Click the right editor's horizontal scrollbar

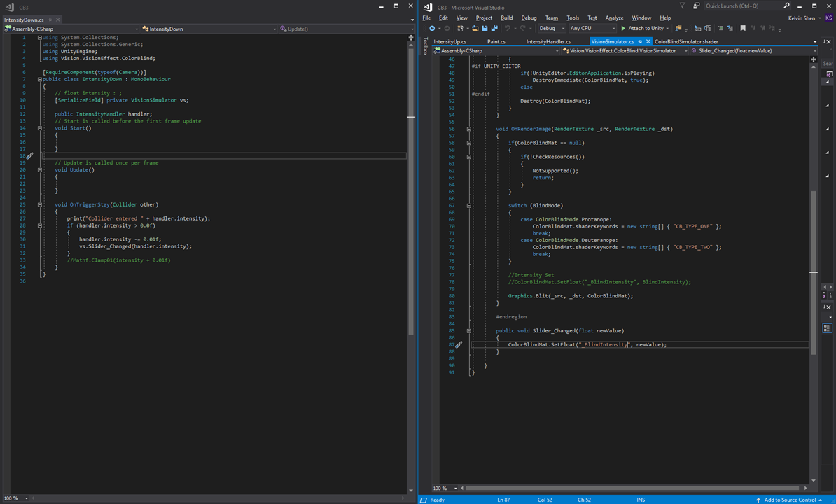[630, 488]
